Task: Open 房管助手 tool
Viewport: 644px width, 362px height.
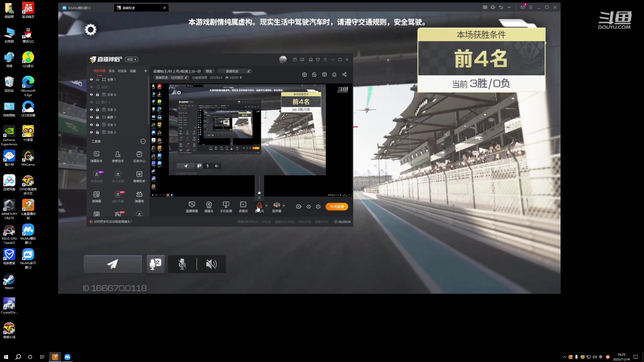Action: (118, 157)
